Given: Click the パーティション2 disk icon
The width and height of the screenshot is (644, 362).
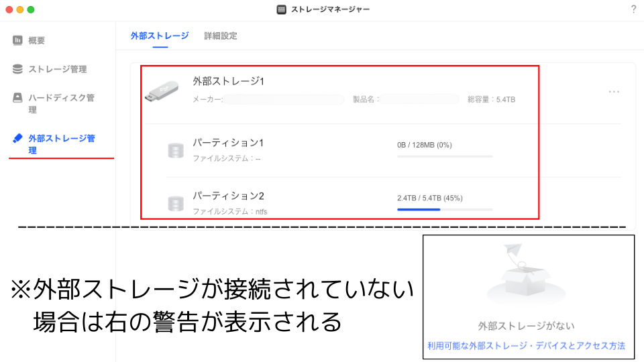Looking at the screenshot, I should pos(175,203).
